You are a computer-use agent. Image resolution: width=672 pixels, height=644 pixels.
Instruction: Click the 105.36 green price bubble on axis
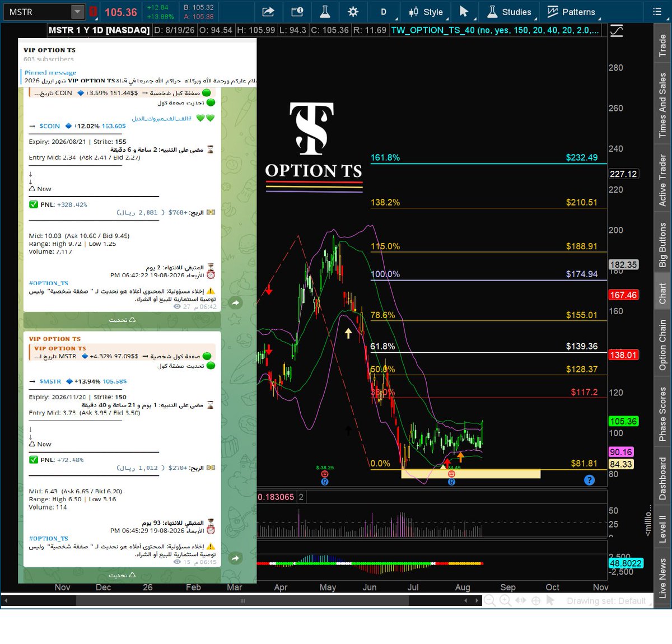click(x=623, y=421)
